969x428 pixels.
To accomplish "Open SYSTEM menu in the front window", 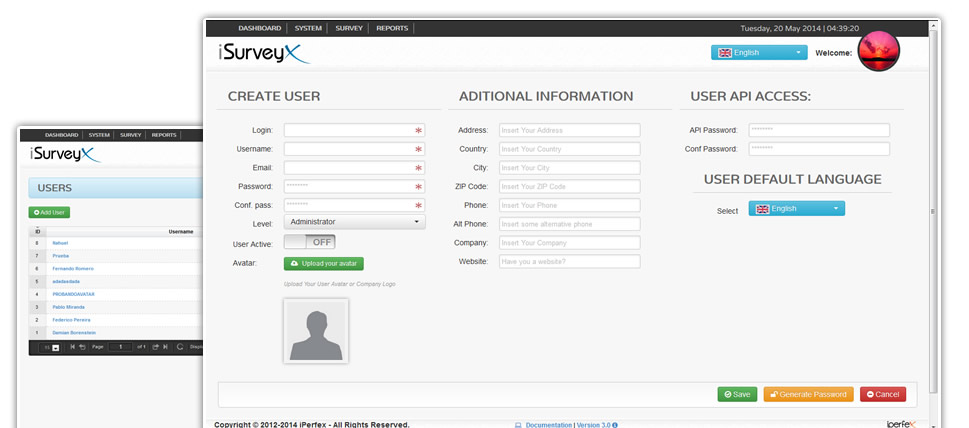I will pos(308,28).
